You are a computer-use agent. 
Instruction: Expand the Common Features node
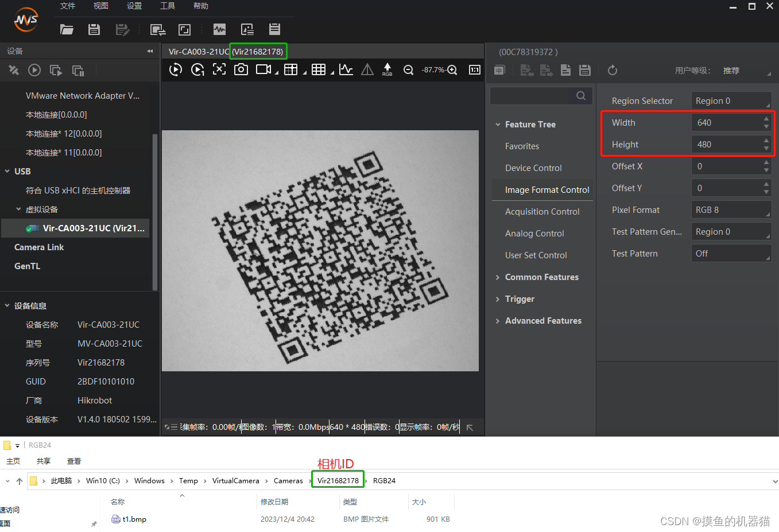[498, 277]
